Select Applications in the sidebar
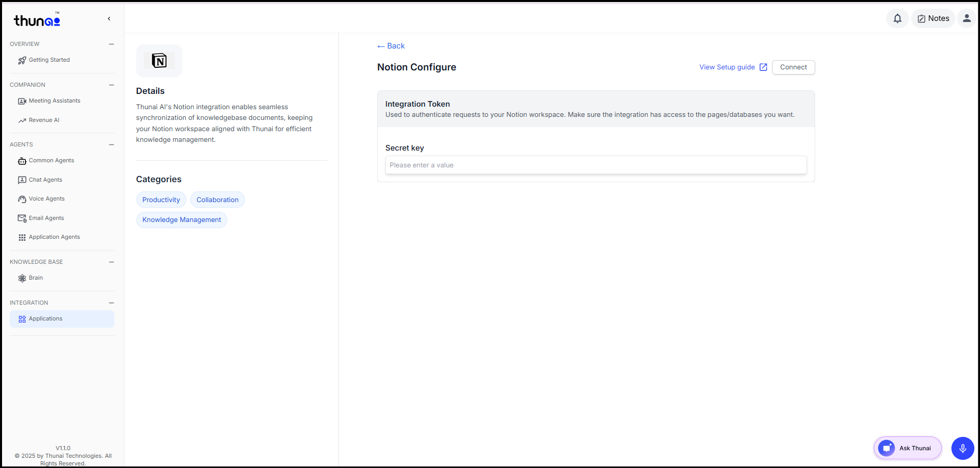980x468 pixels. [62, 319]
